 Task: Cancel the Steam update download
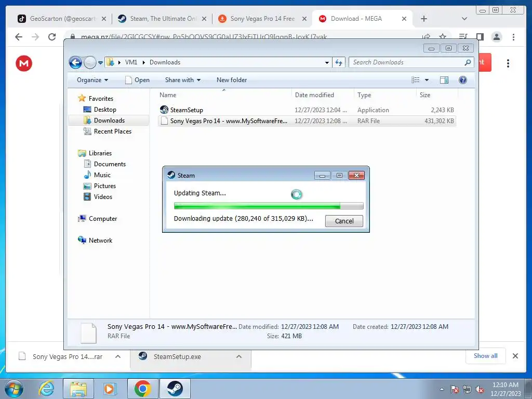pyautogui.click(x=344, y=221)
